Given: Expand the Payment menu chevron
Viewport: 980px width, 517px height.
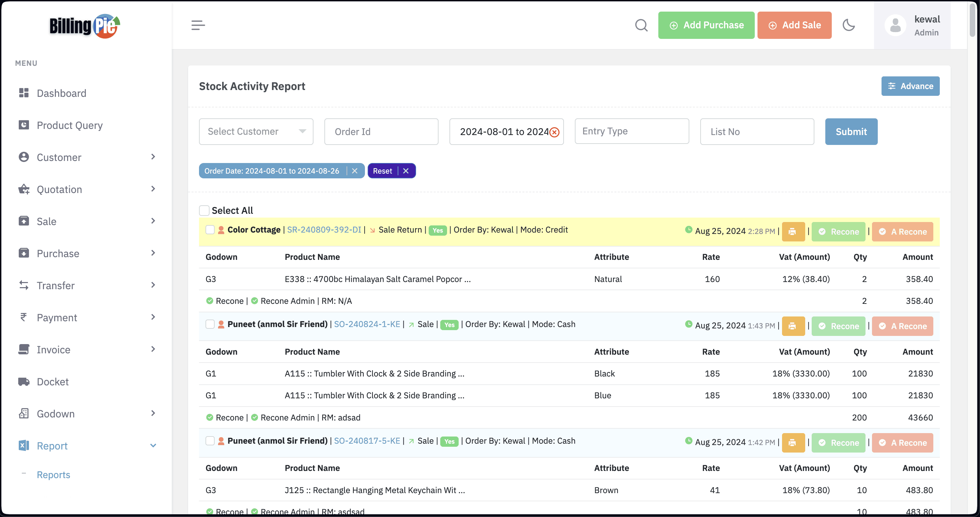Looking at the screenshot, I should (153, 317).
